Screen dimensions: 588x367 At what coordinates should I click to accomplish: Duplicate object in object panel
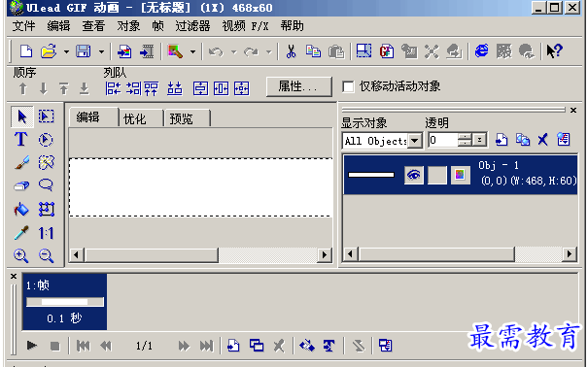[x=522, y=140]
